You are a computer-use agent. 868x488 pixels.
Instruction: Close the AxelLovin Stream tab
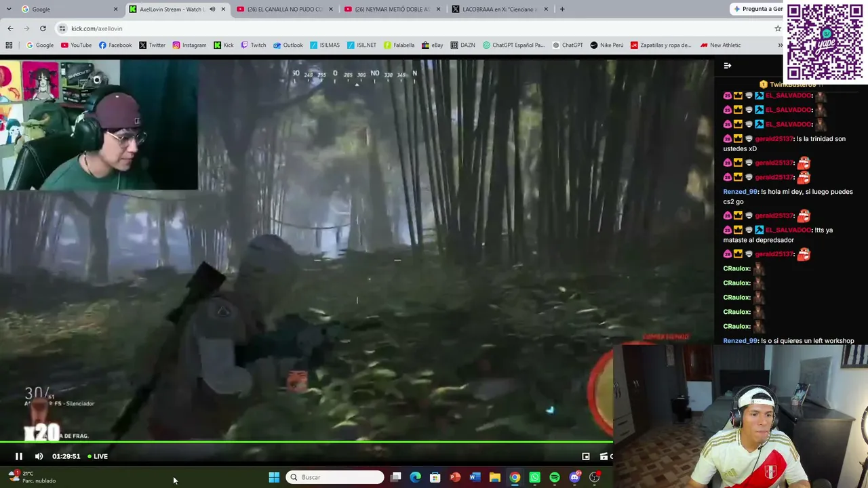click(223, 9)
